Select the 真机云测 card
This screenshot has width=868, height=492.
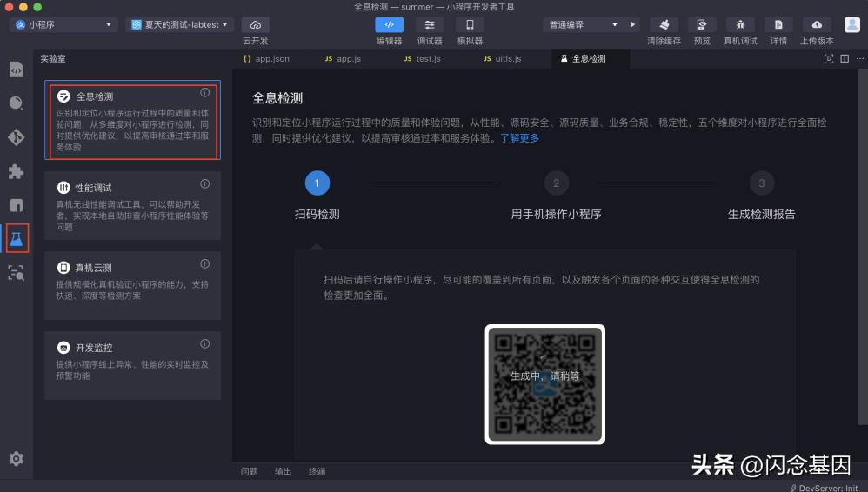133,286
